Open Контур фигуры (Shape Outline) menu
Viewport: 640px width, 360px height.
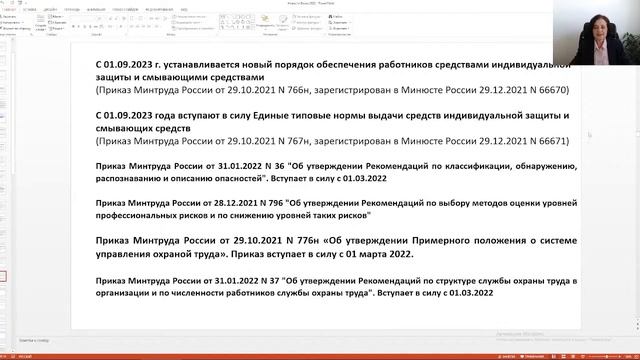click(x=307, y=22)
